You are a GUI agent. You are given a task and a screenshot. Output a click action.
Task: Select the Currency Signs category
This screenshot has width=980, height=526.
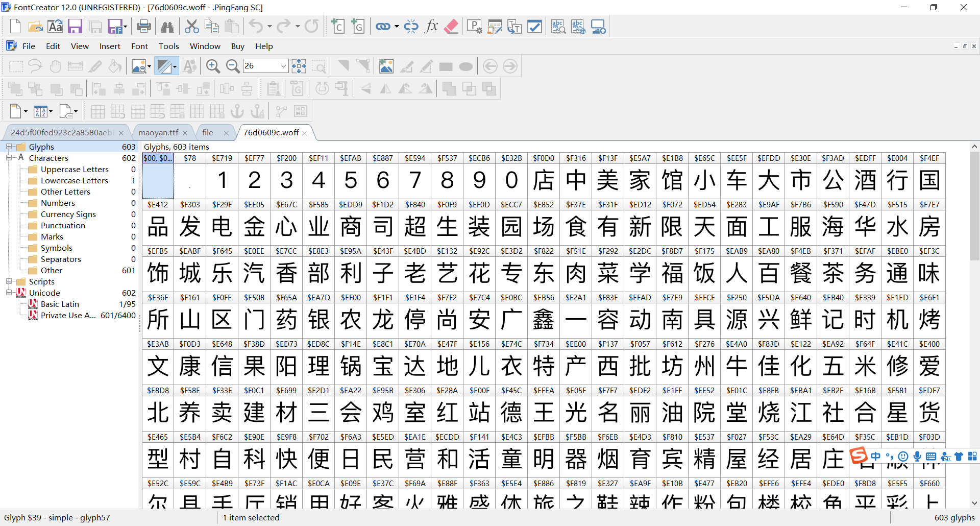click(68, 214)
